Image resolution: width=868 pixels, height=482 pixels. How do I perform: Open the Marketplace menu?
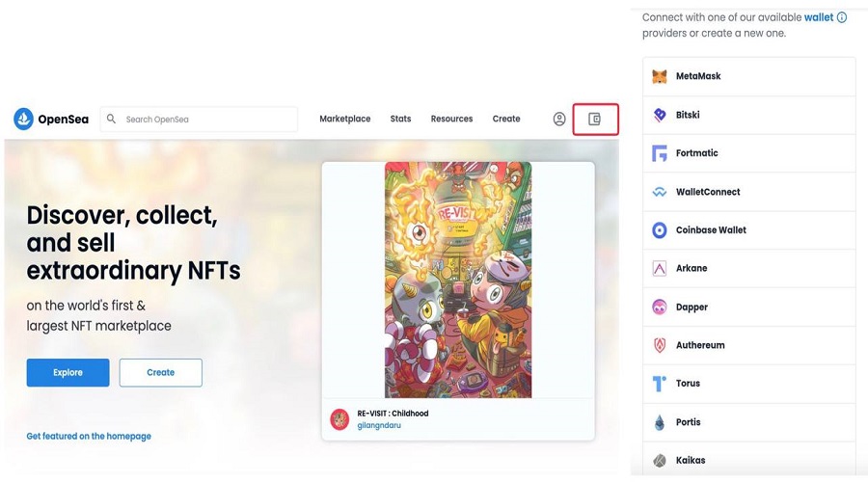point(345,119)
